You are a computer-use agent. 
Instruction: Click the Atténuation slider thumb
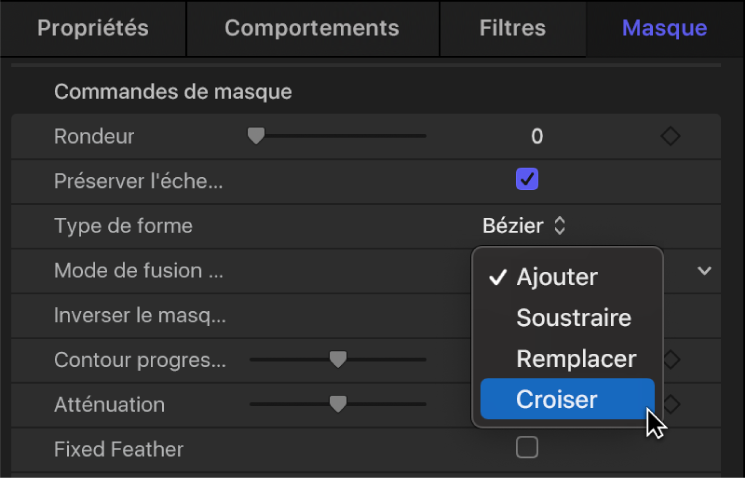coord(339,403)
